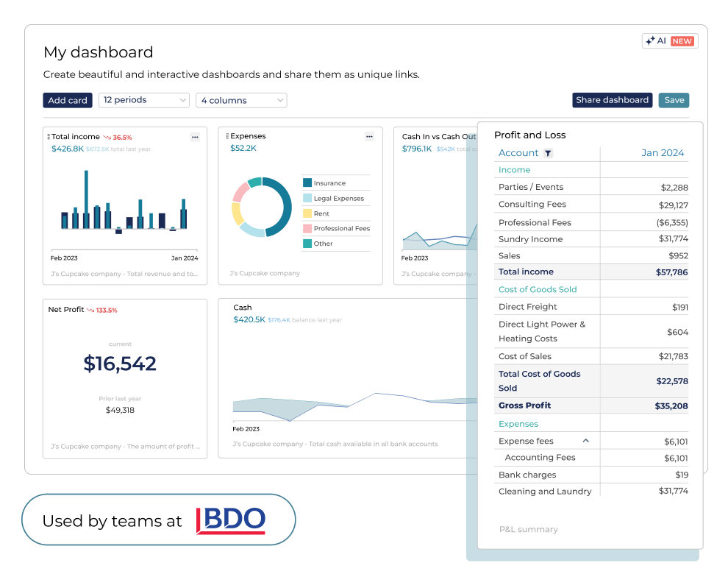Click the Share dashboard button
Viewport: 728px width, 574px height.
[612, 100]
